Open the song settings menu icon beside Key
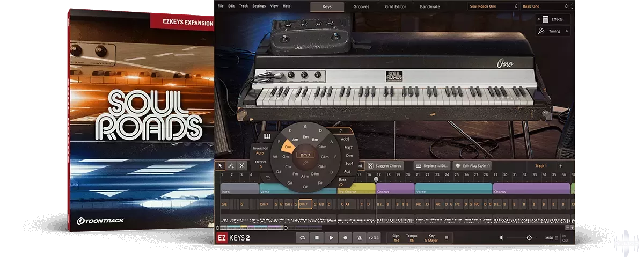Viewport: 644px width, 262px height. click(x=446, y=237)
